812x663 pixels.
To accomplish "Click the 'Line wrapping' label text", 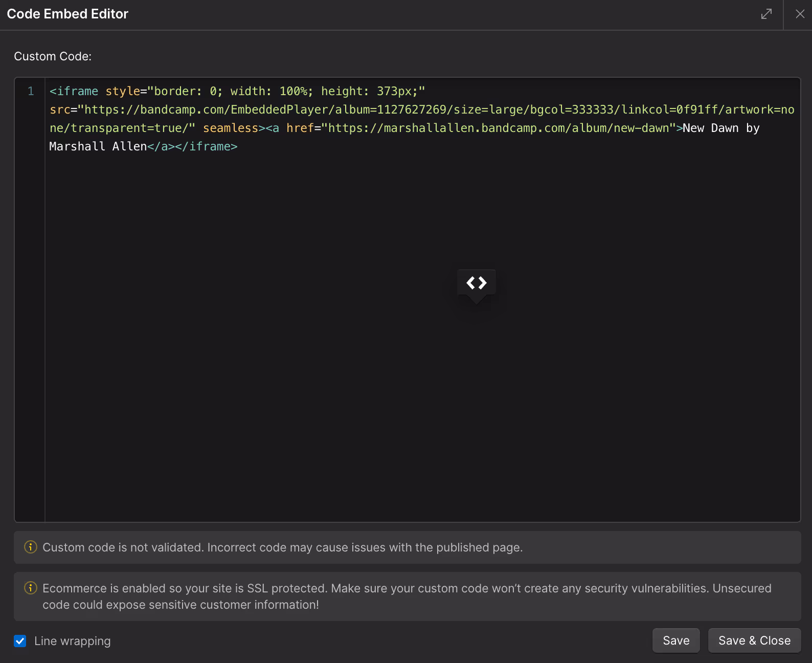I will pos(72,641).
